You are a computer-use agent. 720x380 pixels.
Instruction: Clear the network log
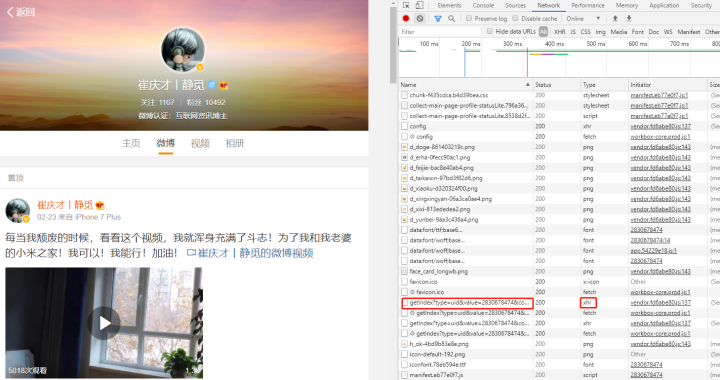click(420, 18)
